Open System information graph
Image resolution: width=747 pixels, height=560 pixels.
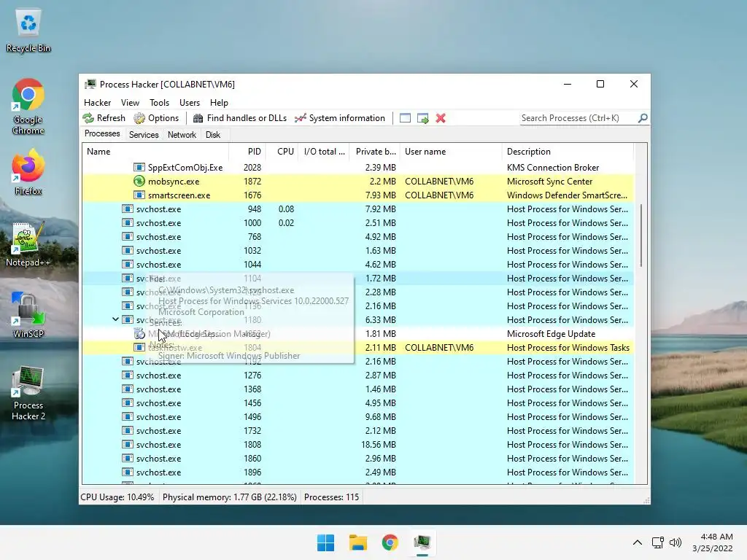point(340,118)
